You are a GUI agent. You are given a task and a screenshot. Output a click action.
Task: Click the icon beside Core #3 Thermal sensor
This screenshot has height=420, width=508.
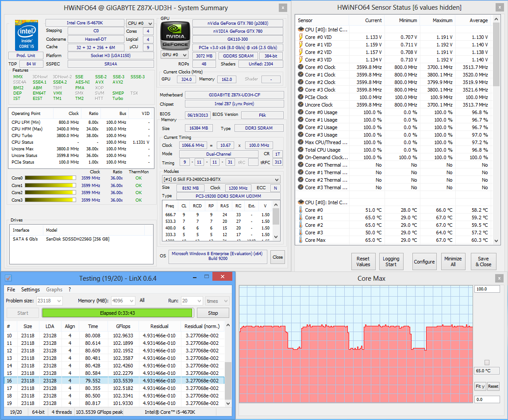click(x=300, y=187)
